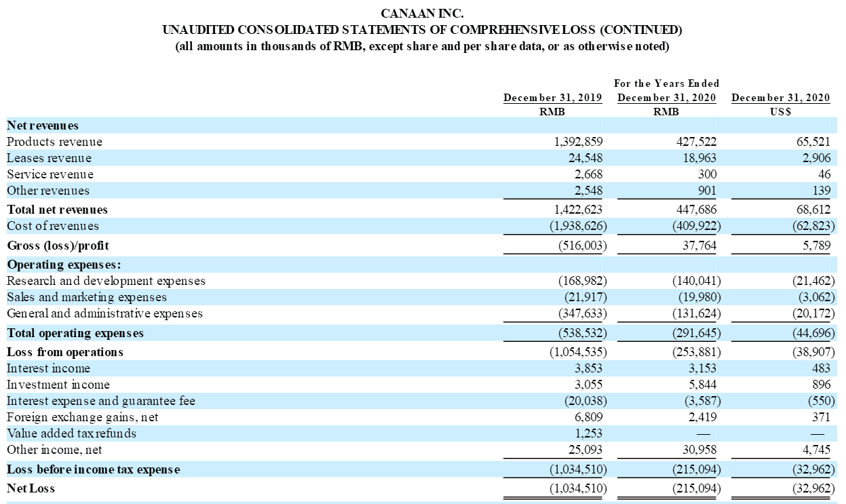
Task: Click 'Loss before income tax expense' label
Action: [94, 469]
